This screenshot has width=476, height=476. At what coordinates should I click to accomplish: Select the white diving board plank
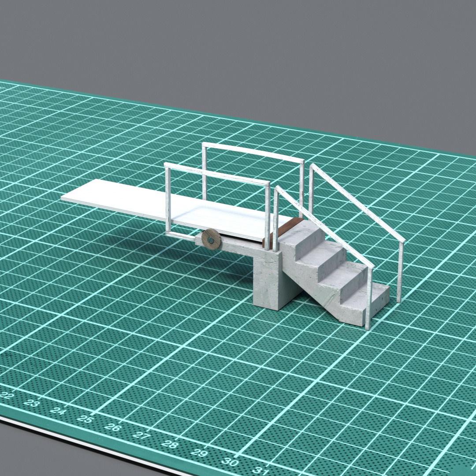(x=176, y=209)
